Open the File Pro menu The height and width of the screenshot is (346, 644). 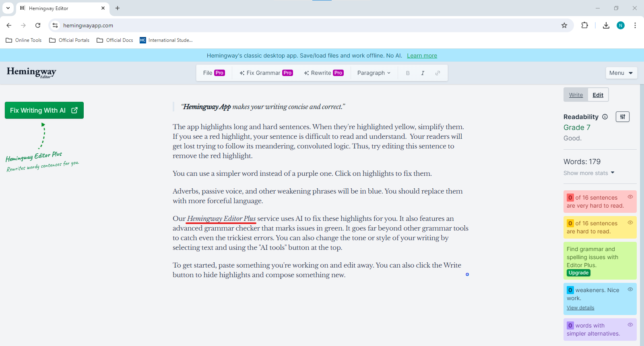(x=214, y=73)
